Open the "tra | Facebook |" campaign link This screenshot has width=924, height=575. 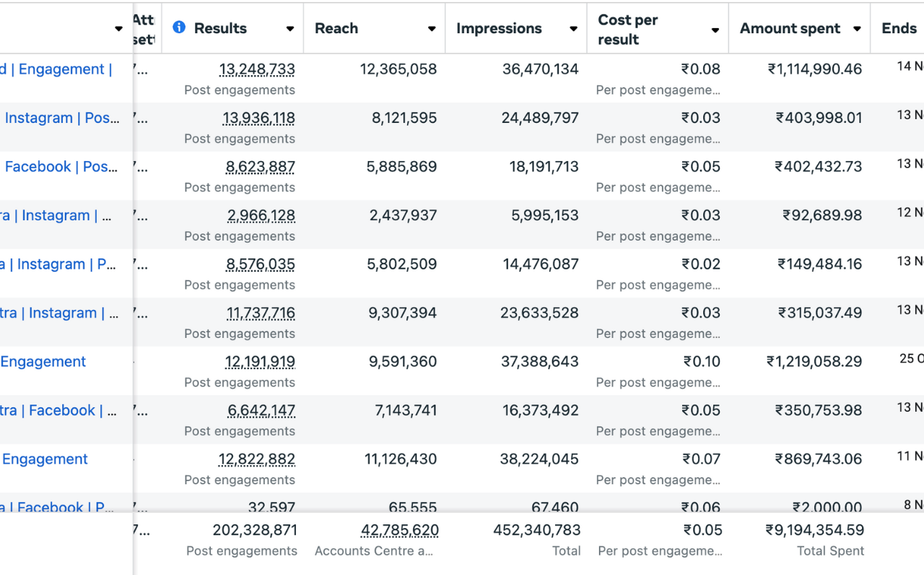click(58, 410)
